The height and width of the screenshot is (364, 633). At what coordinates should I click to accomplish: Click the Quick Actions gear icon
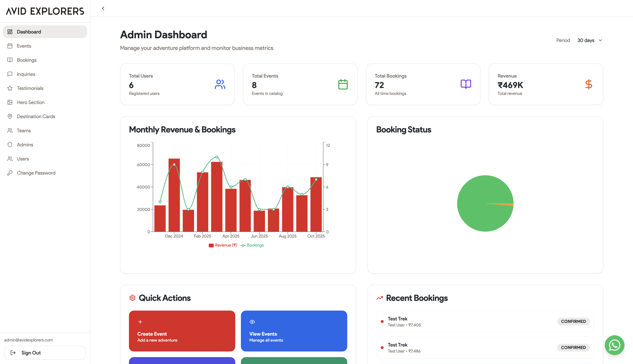click(132, 298)
